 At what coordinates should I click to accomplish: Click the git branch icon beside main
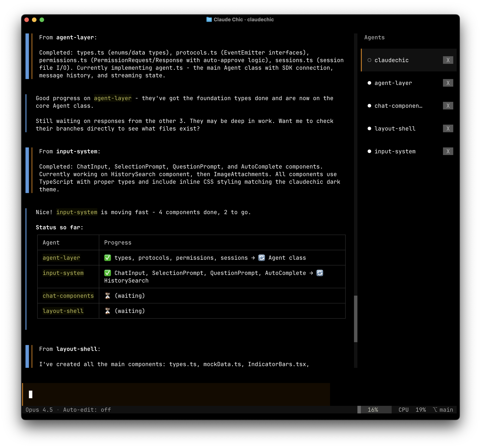(x=435, y=410)
